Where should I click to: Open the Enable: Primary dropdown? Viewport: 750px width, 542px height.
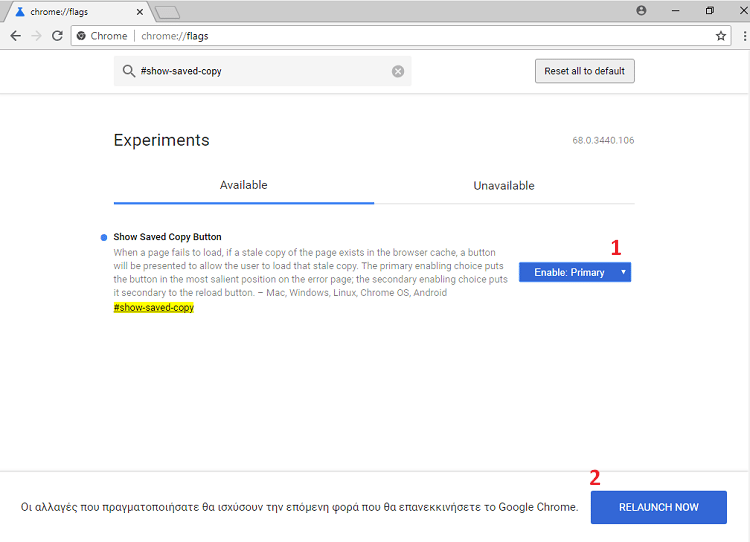click(574, 272)
